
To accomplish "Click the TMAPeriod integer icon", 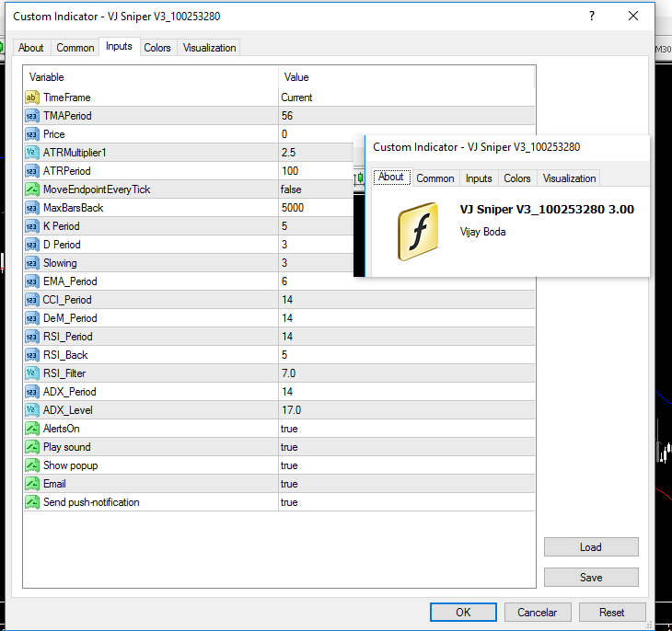I will (31, 116).
